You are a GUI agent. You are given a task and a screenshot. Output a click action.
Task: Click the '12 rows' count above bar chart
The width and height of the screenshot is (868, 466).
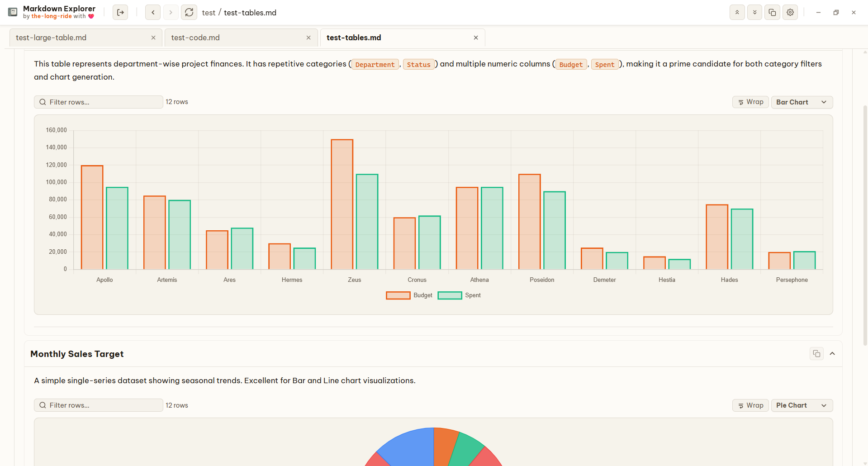177,102
